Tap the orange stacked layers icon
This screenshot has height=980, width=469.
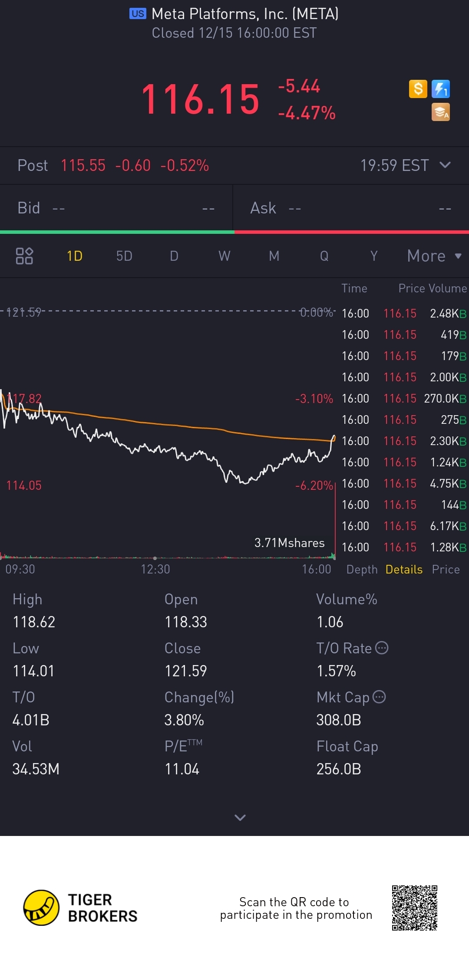click(x=441, y=112)
